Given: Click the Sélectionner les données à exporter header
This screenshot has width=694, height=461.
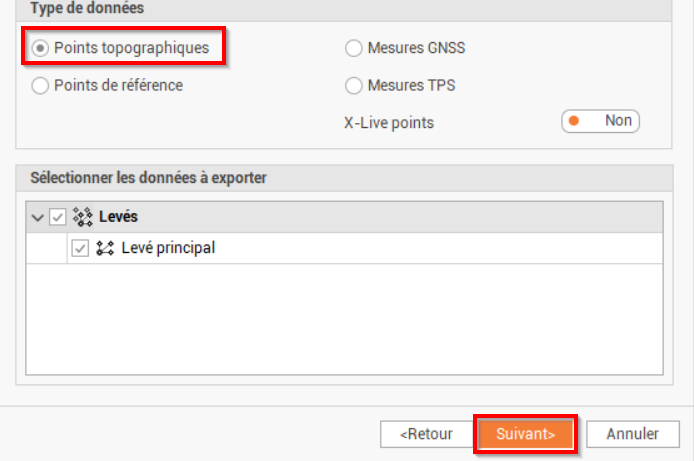Looking at the screenshot, I should click(148, 178).
